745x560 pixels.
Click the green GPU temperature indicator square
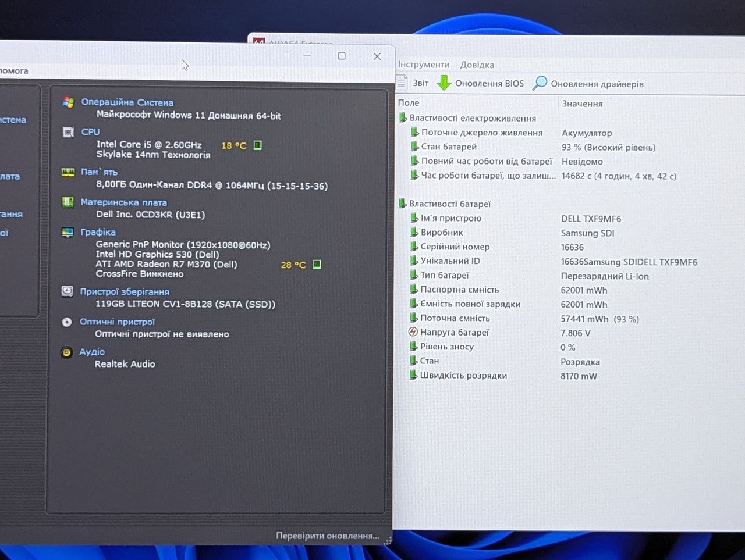pos(317,265)
